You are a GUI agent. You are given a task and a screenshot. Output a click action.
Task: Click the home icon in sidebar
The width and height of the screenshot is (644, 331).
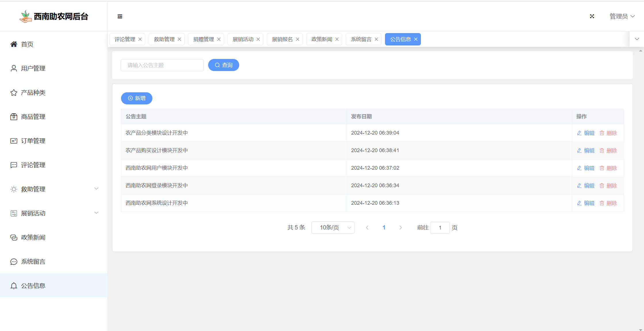pos(14,44)
